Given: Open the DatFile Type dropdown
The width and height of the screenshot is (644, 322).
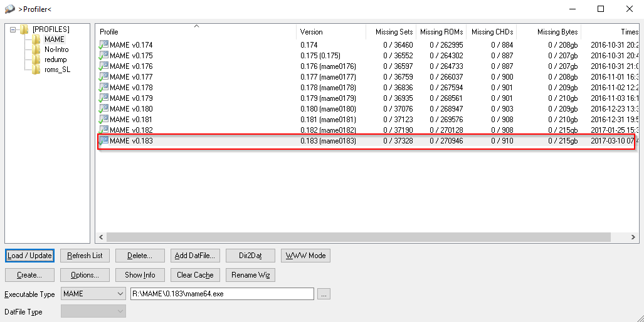Looking at the screenshot, I should pyautogui.click(x=120, y=311).
